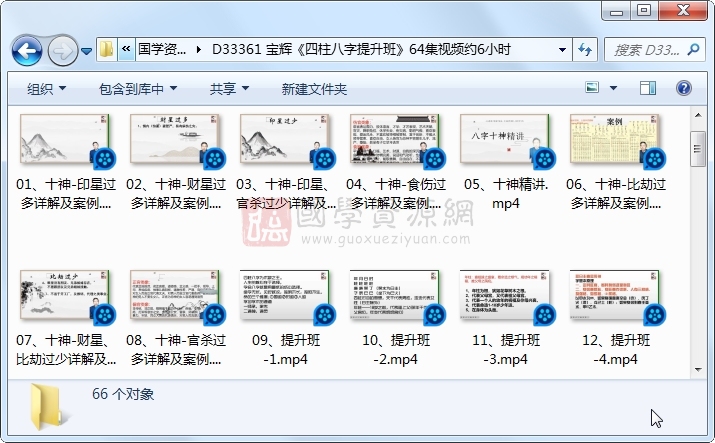Click the search magnifier icon
Screen dimensions: 715x443
pos(694,49)
